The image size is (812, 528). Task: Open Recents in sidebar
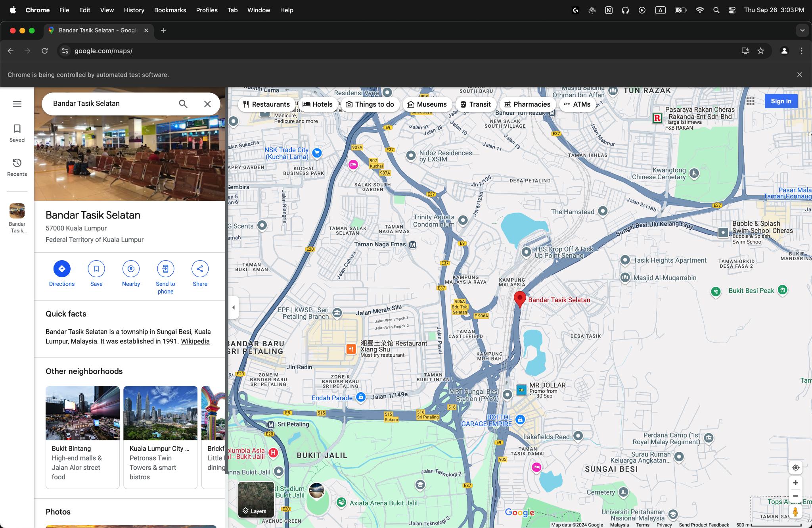[x=17, y=167]
